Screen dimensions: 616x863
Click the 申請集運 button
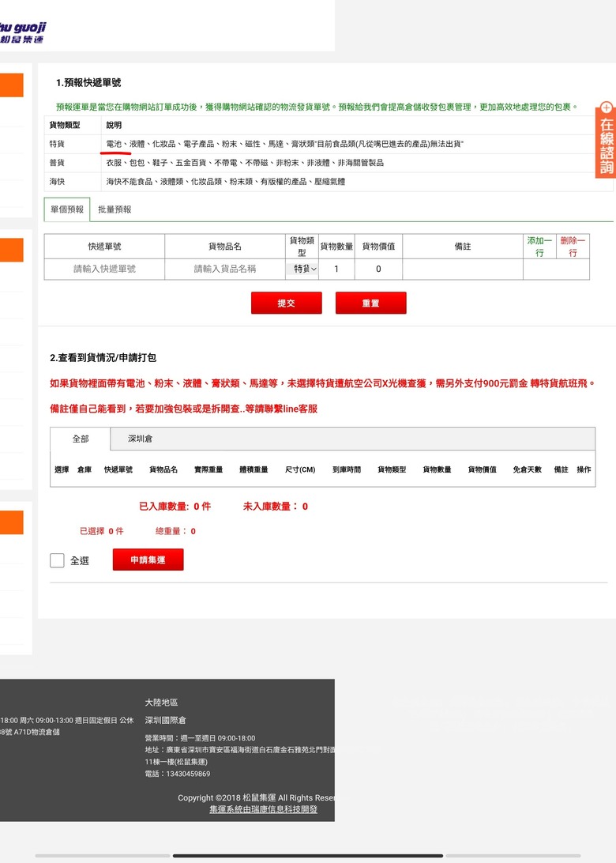[x=148, y=560]
